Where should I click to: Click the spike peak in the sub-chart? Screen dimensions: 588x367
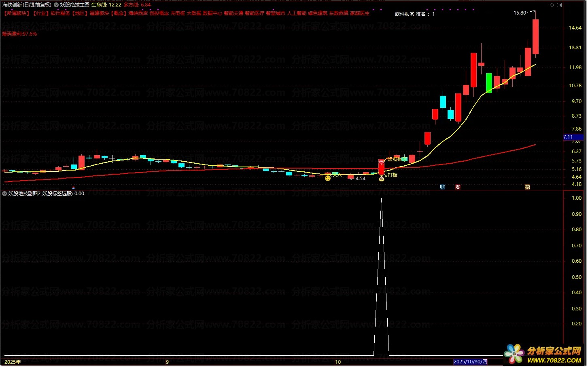click(x=381, y=199)
